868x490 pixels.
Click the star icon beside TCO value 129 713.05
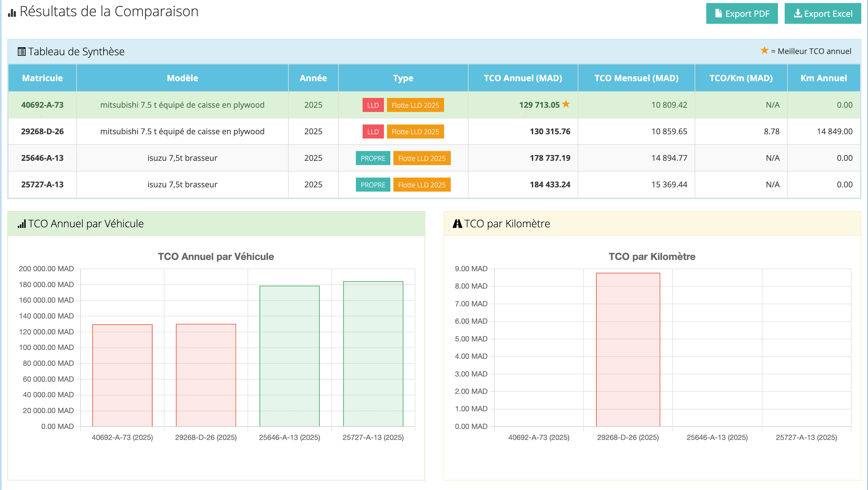point(566,105)
